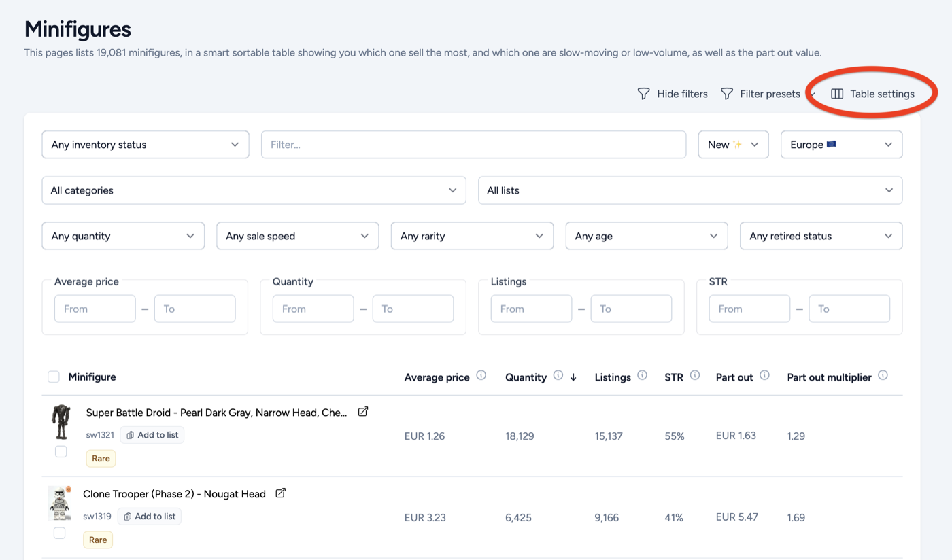Viewport: 952px width, 560px height.
Task: Click the sw1321 item code
Action: click(x=100, y=435)
